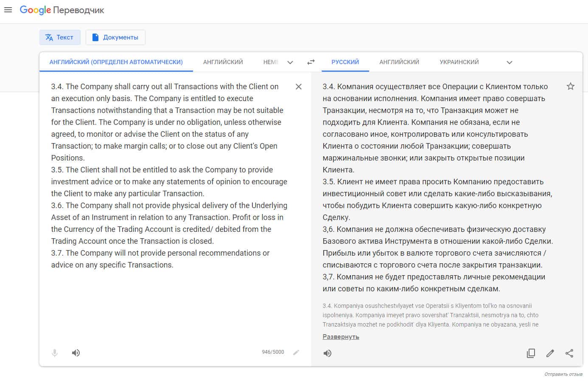Expand transliteration with Развернуть
Viewport: 588px width, 386px height.
pyautogui.click(x=341, y=337)
